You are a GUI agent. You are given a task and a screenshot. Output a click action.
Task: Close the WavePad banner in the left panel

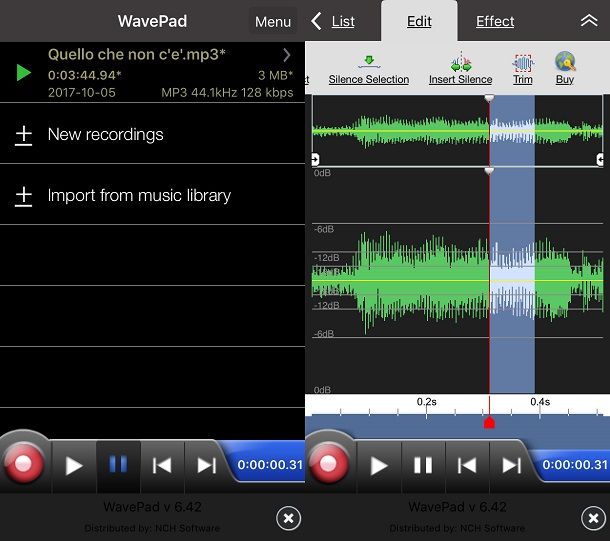pyautogui.click(x=288, y=518)
